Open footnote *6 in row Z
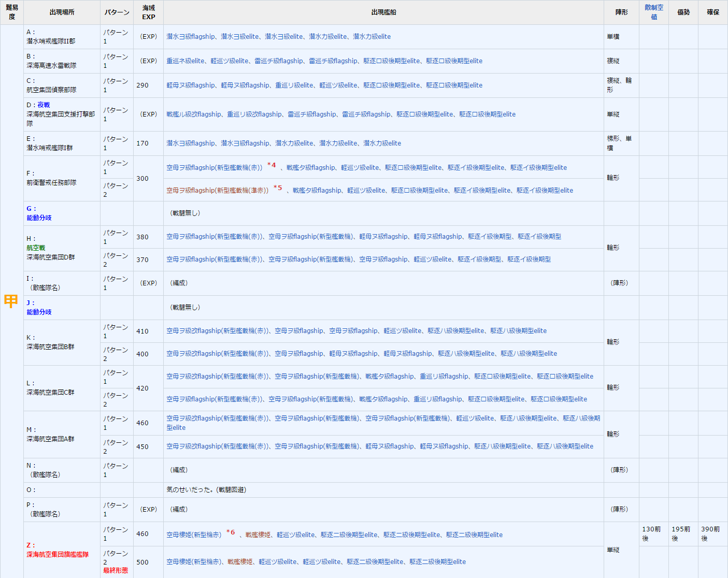 (231, 532)
